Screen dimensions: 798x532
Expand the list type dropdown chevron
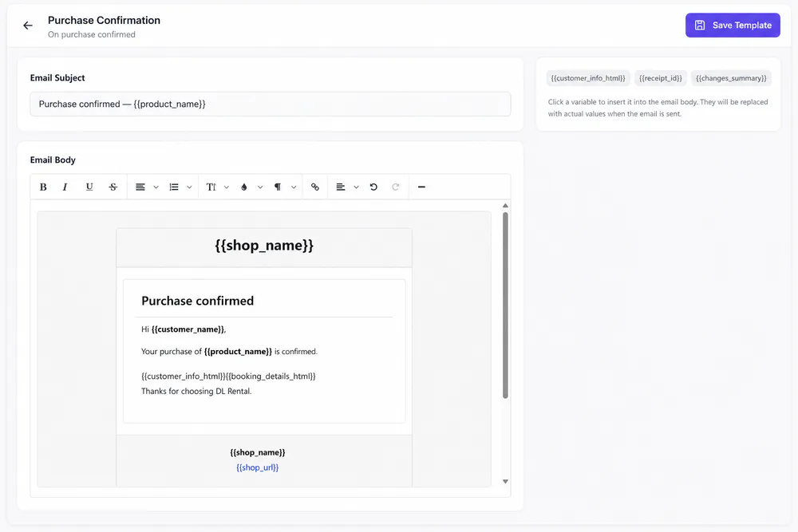coord(189,187)
